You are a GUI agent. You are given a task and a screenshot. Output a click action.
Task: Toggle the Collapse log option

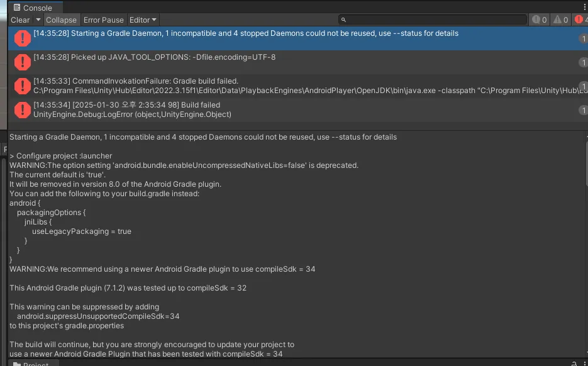[61, 20]
